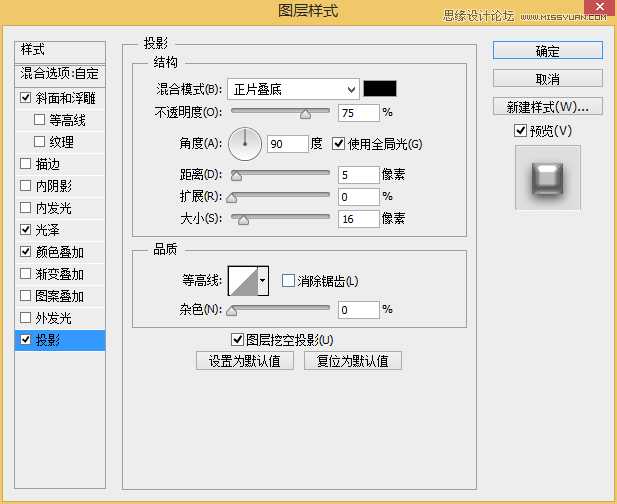Check the 图案叠加 checkbox
617x504 pixels.
(26, 295)
